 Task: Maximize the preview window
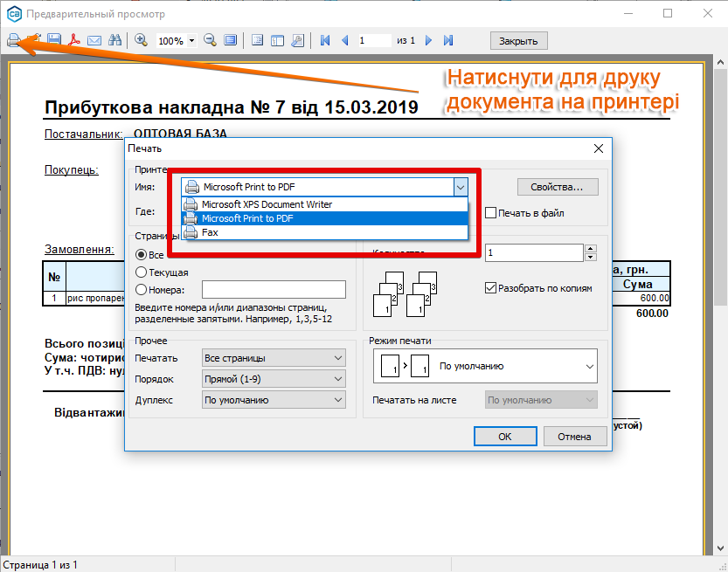coord(668,13)
